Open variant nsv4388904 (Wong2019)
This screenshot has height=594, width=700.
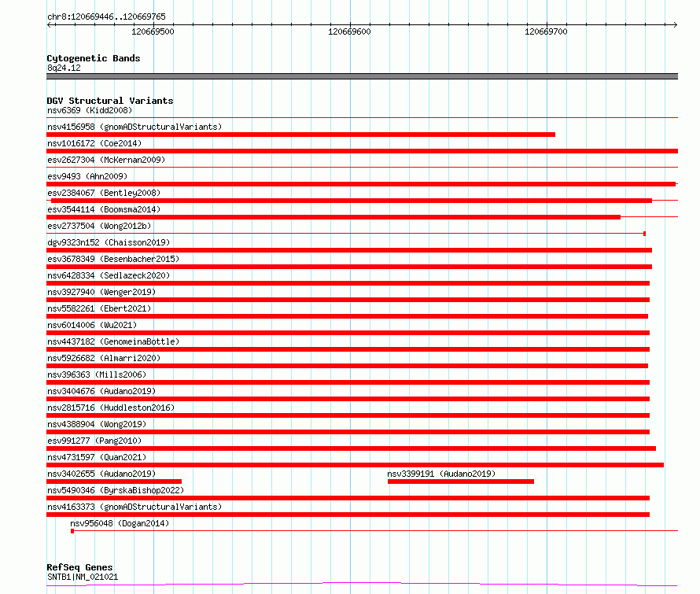[x=97, y=424]
